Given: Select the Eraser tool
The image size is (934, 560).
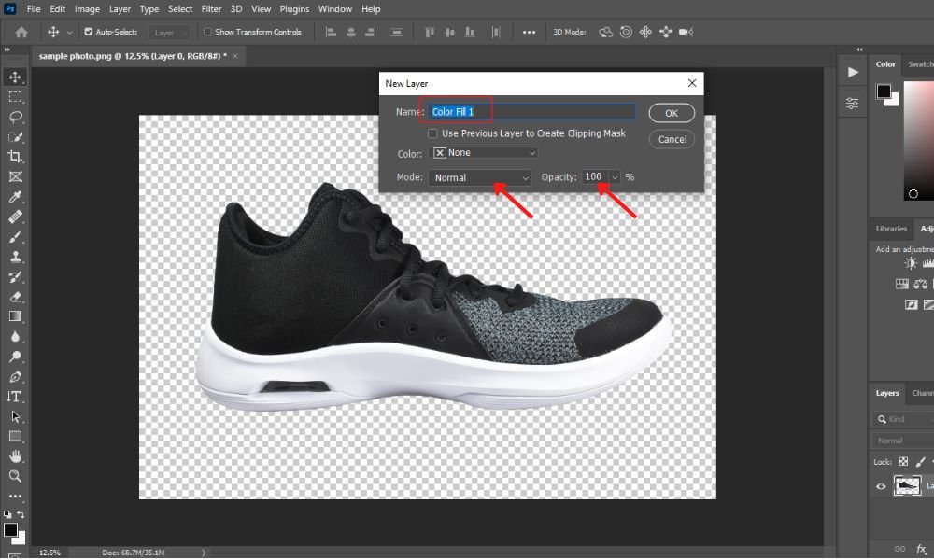Looking at the screenshot, I should click(15, 297).
